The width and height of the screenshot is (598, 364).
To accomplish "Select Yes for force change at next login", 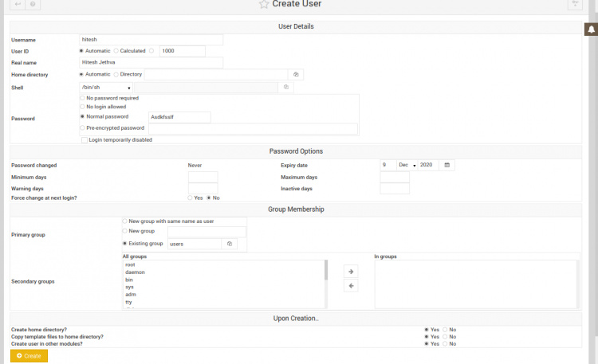I will [x=189, y=198].
